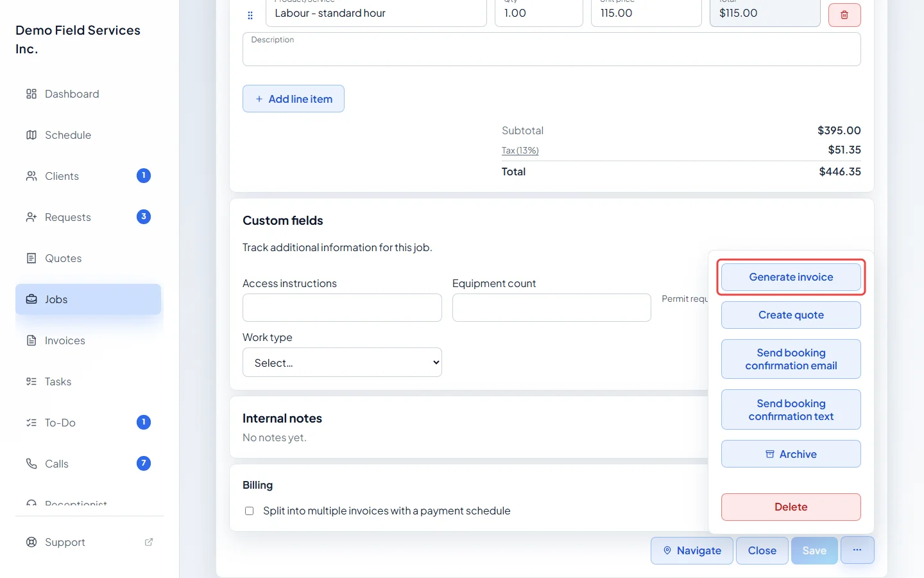Click the Access instructions input field
The width and height of the screenshot is (924, 578).
point(342,308)
